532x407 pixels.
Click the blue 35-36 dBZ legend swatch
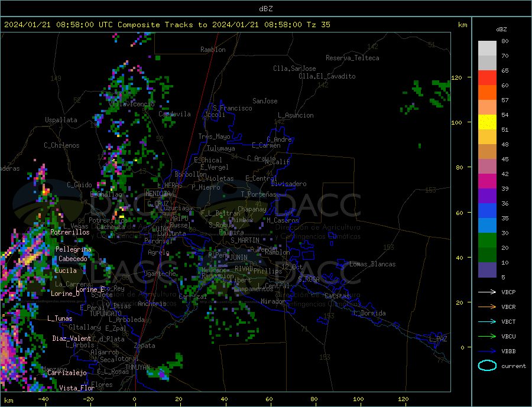(487, 211)
